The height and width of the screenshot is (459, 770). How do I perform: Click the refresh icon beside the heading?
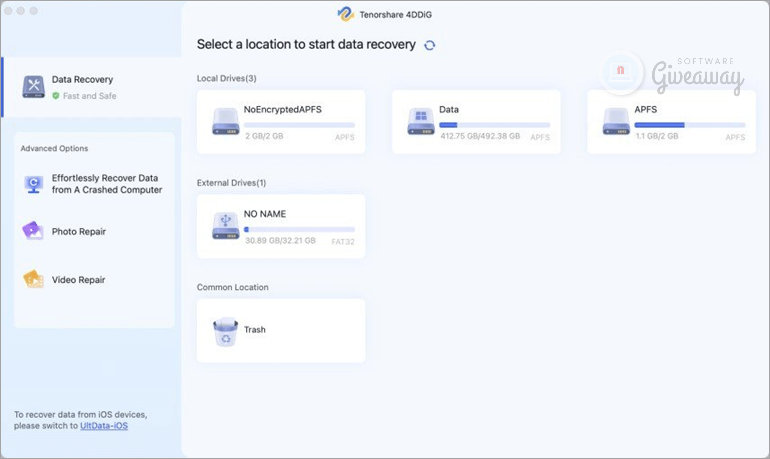pyautogui.click(x=430, y=45)
